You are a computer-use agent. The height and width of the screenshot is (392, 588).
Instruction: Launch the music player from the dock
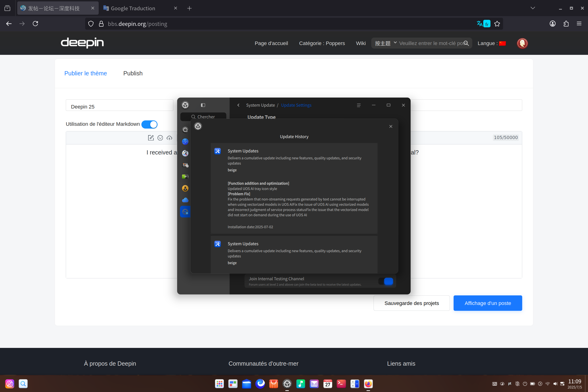pyautogui.click(x=301, y=384)
